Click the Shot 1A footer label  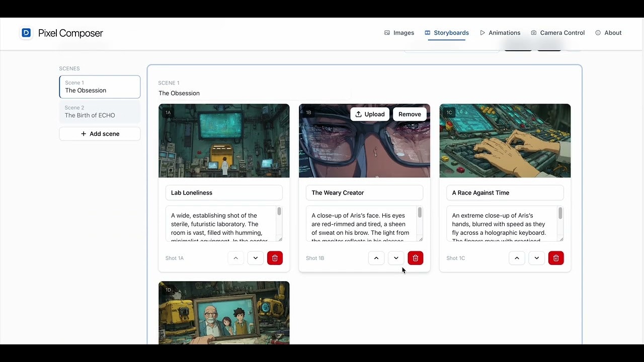tap(175, 258)
